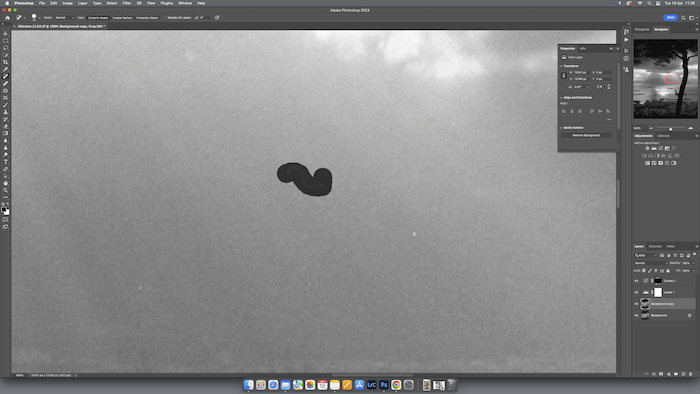This screenshot has height=394, width=700.
Task: Click foreground/background color swatches
Action: 5,211
